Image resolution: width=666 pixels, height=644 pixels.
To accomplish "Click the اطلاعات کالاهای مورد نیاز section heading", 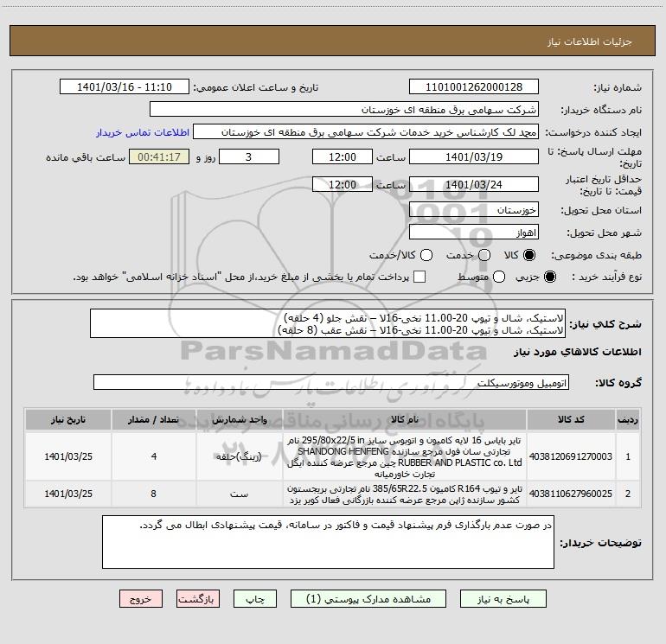I will point(578,352).
